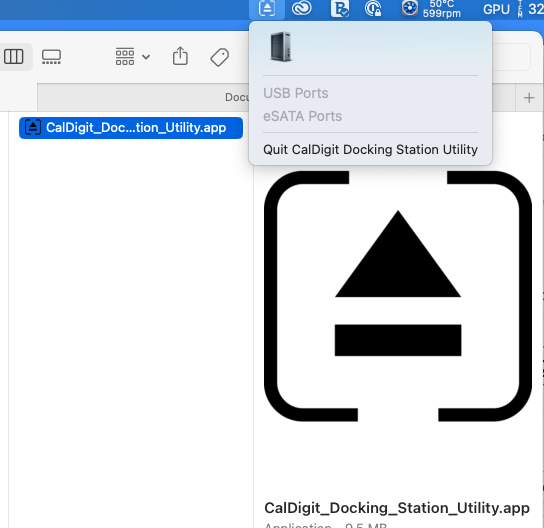Click the CalDigit eject icon in menu bar
The height and width of the screenshot is (528, 544).
tap(267, 9)
